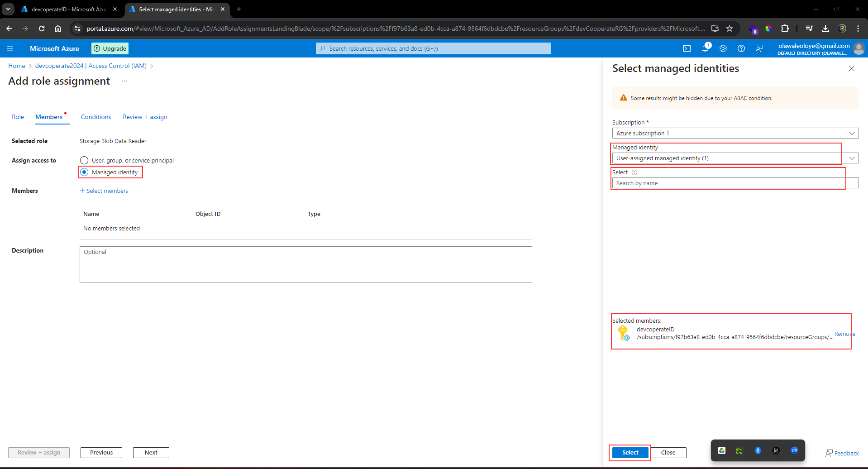Open Bluetooth from the system tray
Image resolution: width=868 pixels, height=469 pixels.
(758, 450)
